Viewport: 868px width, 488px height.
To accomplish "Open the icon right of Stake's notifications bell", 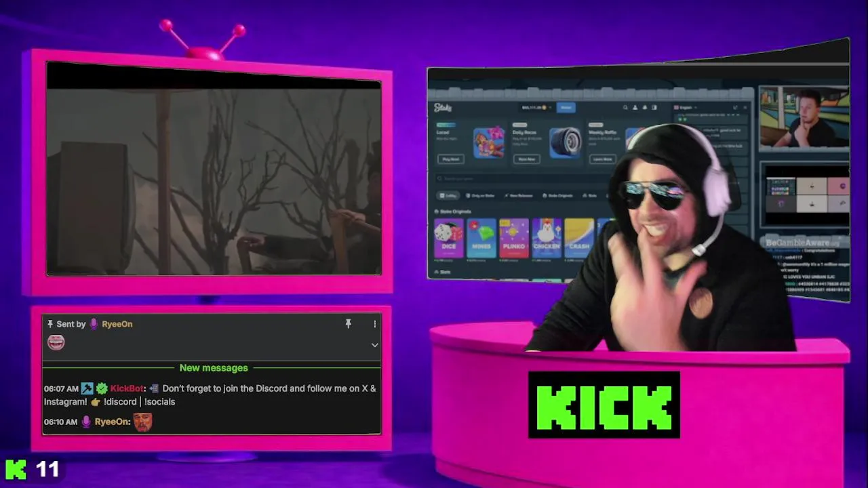I will point(654,107).
